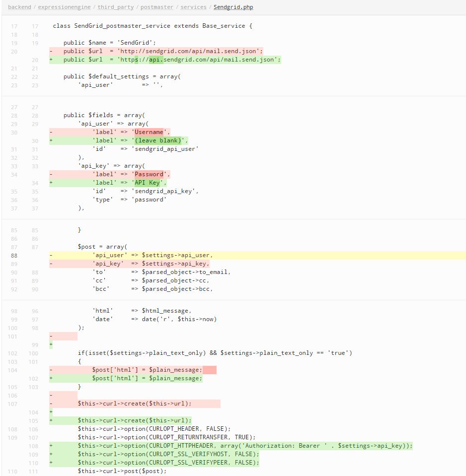Select the highlighted removed $settings->api_user line

click(x=257, y=255)
